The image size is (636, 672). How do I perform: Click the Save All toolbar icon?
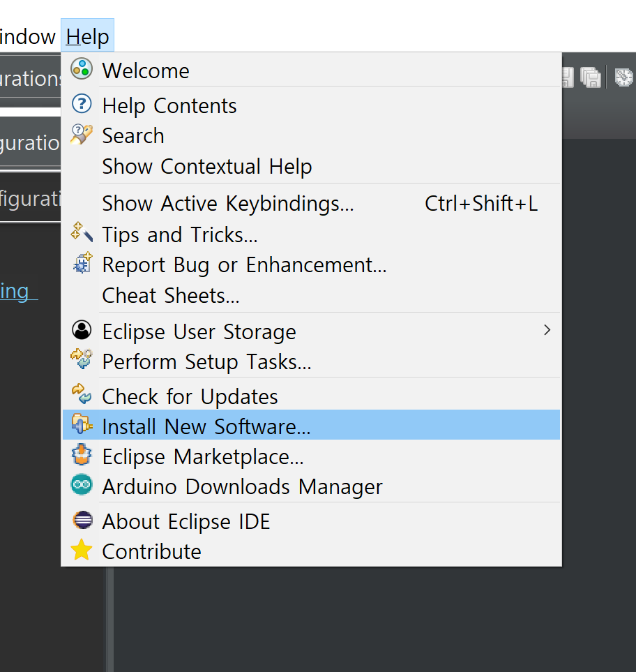[x=591, y=77]
